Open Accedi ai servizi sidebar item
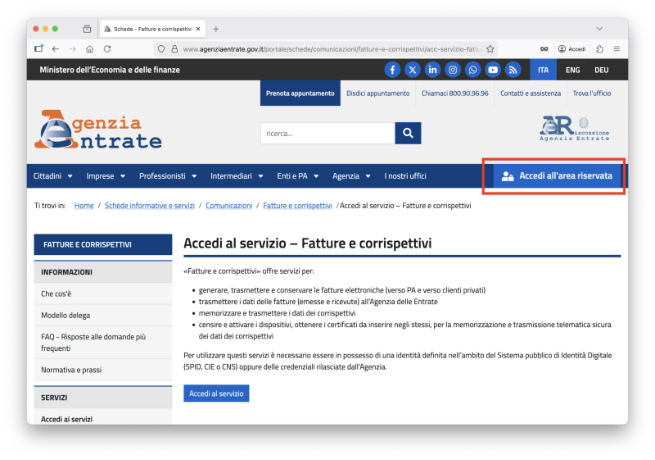The width and height of the screenshot is (655, 460). [x=103, y=419]
